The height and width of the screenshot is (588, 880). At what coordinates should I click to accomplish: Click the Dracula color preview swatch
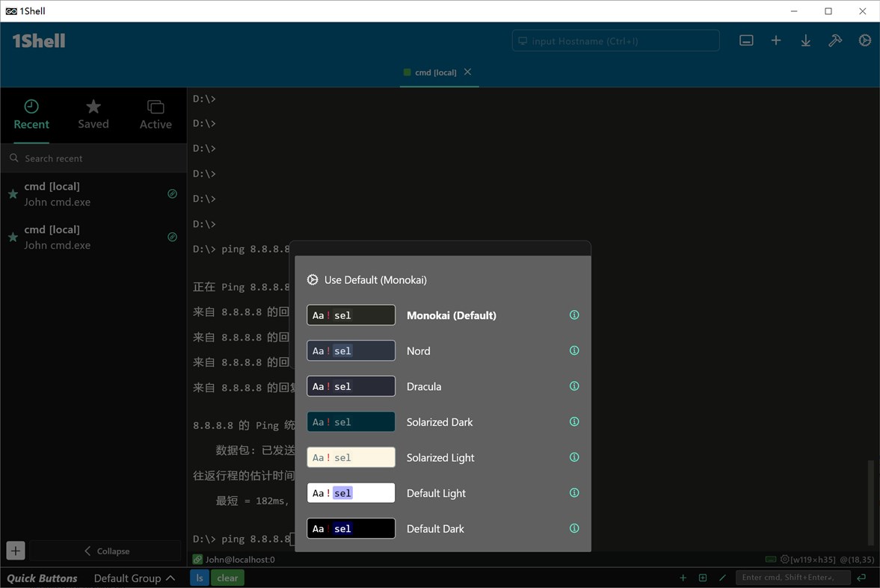point(351,386)
